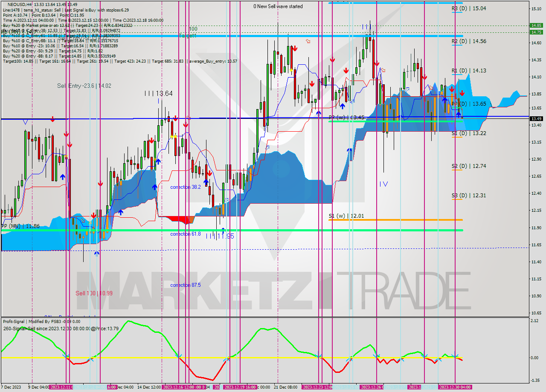The width and height of the screenshot is (546, 392).
Task: Click the 'Sell Entry -23.6 | 14.02' label
Action: (84, 86)
